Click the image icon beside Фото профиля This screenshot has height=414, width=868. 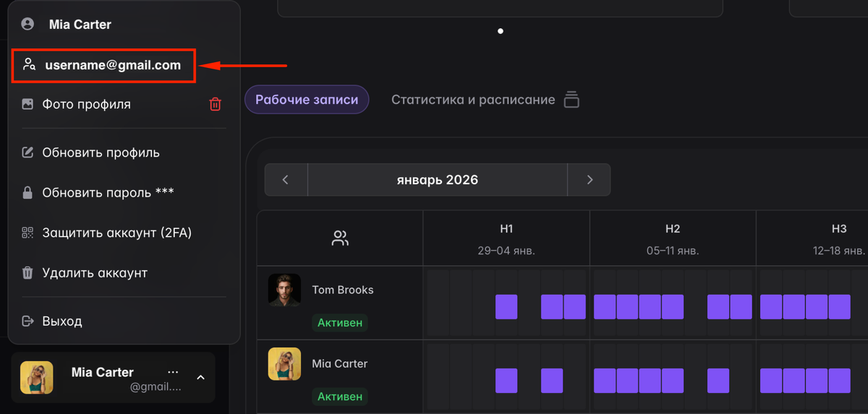(27, 104)
